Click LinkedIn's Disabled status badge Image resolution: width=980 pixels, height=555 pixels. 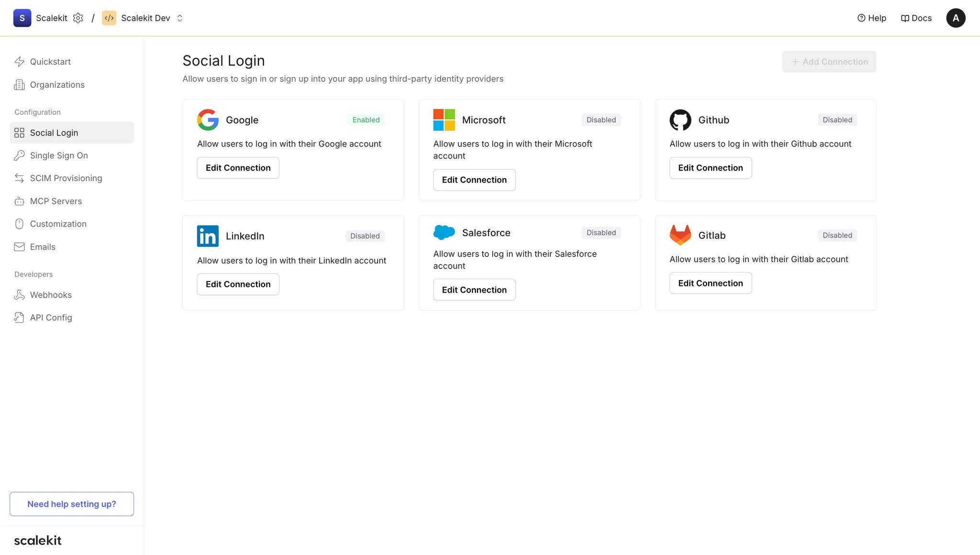click(365, 236)
